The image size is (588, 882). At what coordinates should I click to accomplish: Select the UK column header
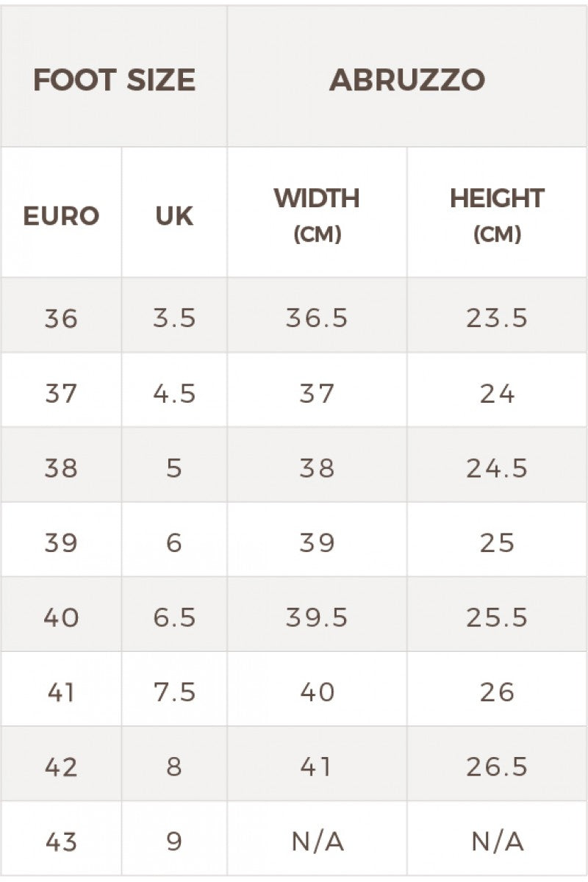pos(174,216)
